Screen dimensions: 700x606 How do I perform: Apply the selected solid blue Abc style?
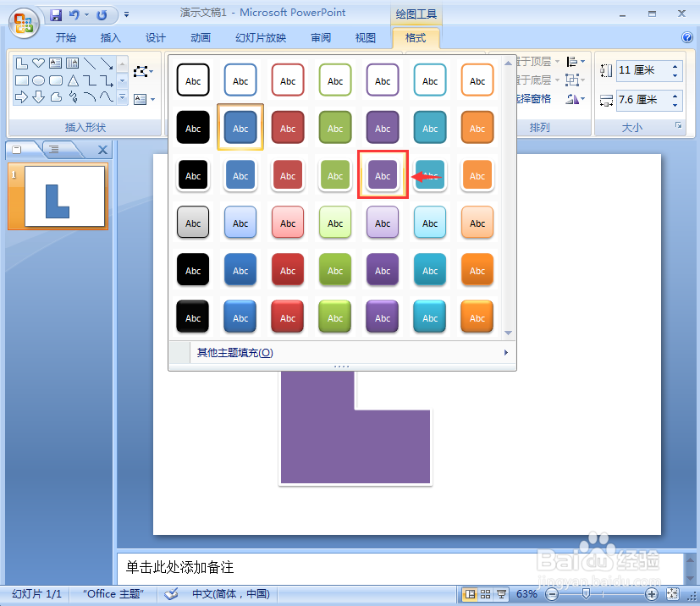point(240,128)
